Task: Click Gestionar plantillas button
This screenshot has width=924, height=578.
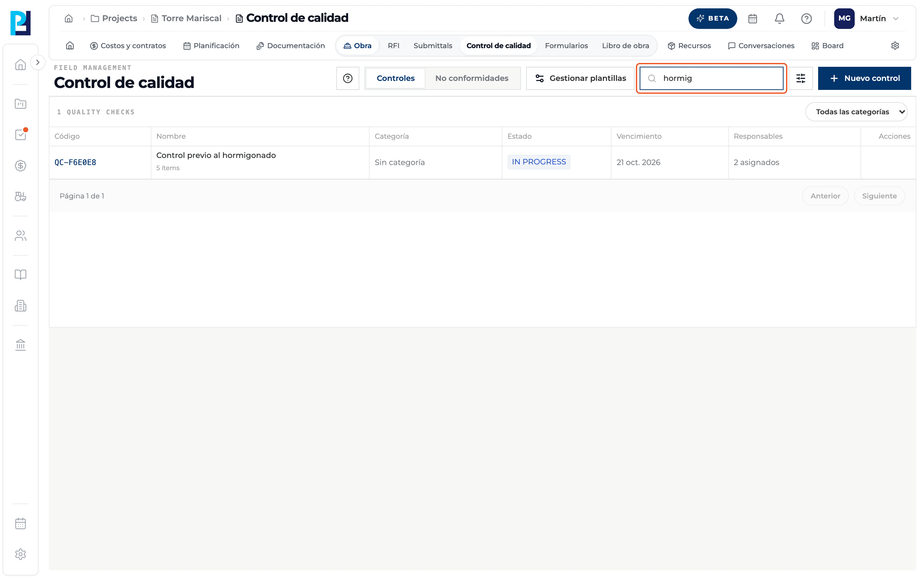Action: 580,78
